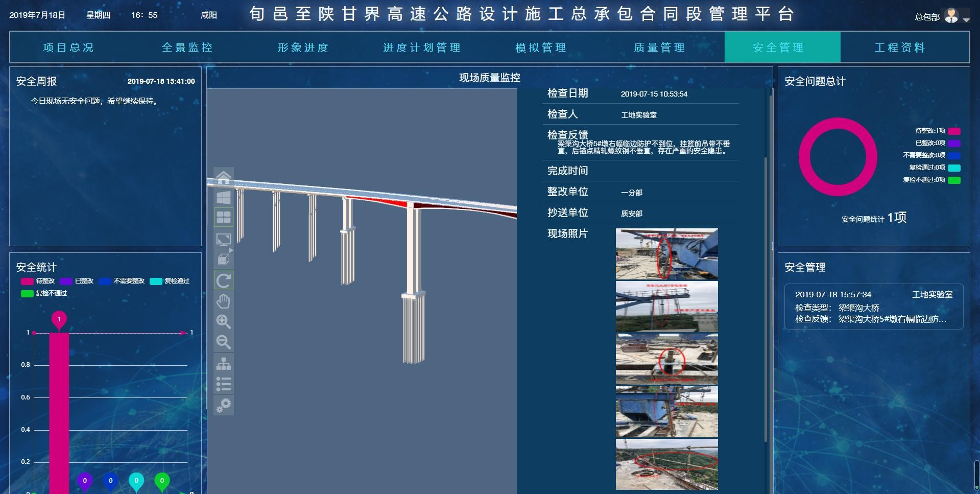Open the 梁渠沟大桥 safety record entry
Viewport: 980px width, 494px height.
(873, 307)
